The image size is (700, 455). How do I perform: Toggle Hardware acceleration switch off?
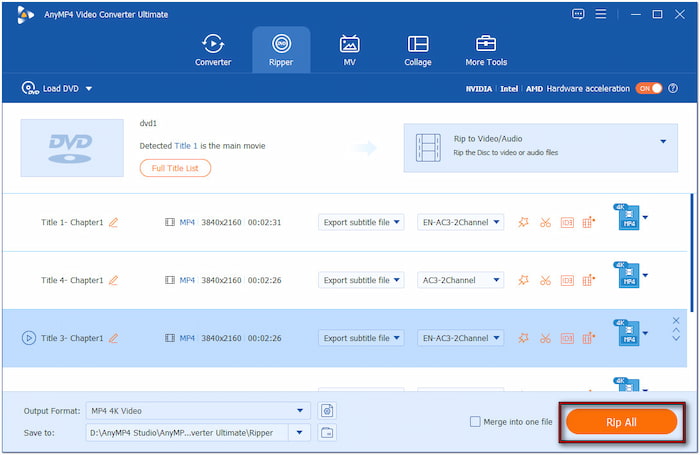[649, 88]
